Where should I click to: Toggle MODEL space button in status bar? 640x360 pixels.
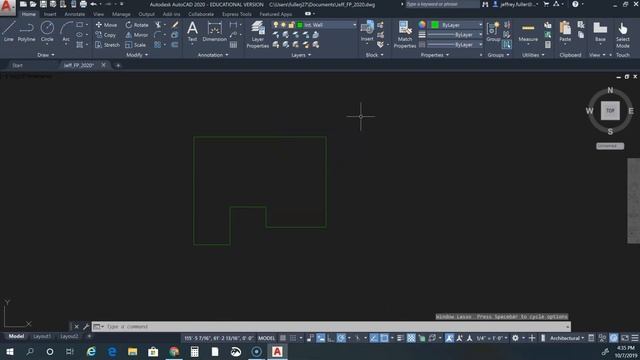[x=267, y=338]
